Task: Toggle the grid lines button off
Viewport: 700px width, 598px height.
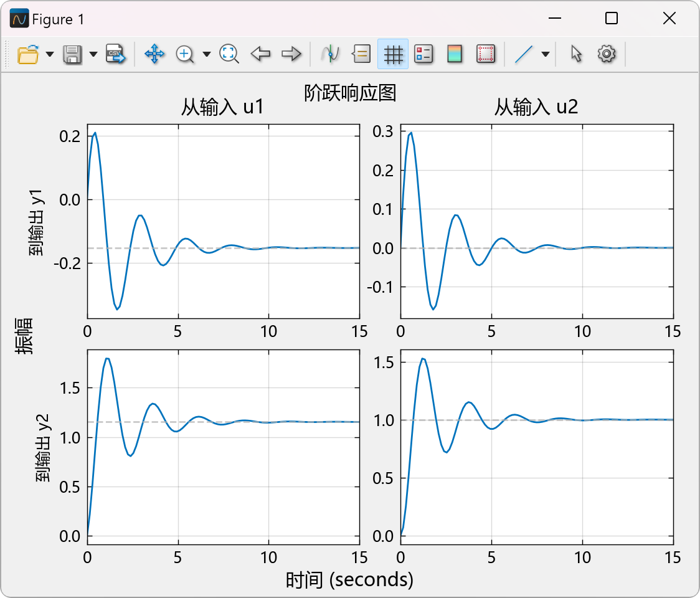Action: point(392,54)
